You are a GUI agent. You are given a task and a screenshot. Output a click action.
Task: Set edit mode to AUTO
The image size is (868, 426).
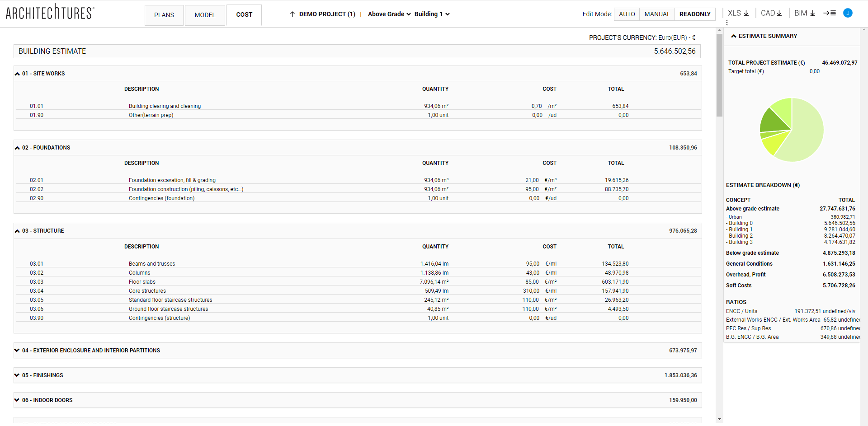[627, 14]
